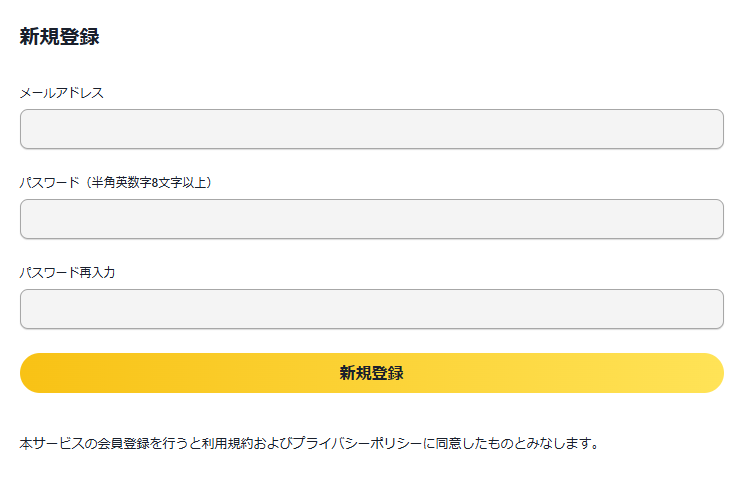Click the パスワード再入力 field label
The image size is (755, 489).
pos(67,273)
